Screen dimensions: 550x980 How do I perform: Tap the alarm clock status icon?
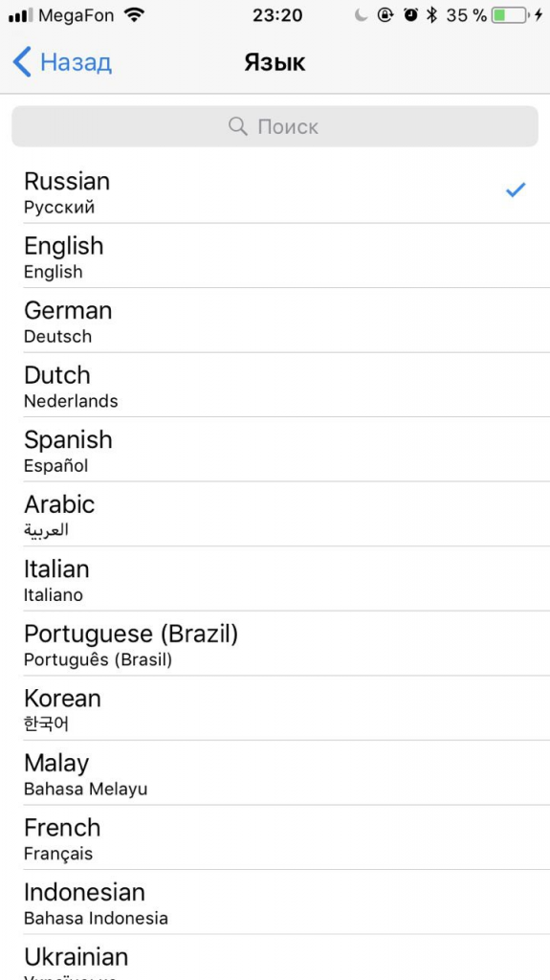point(410,15)
